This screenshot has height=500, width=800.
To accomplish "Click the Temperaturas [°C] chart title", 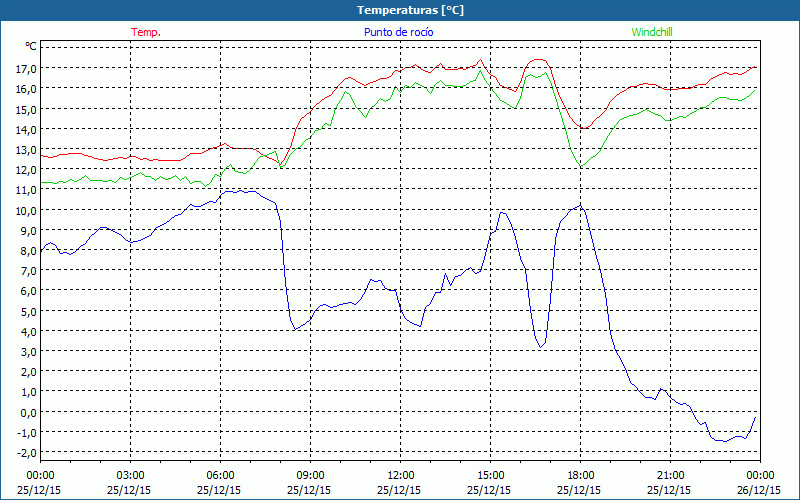I will coord(410,10).
